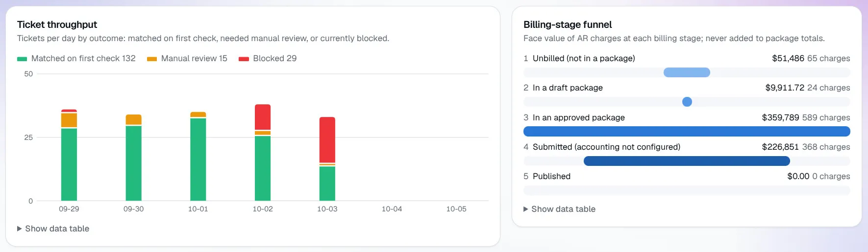Click the 09-29 axis date label
868x252 pixels.
69,209
